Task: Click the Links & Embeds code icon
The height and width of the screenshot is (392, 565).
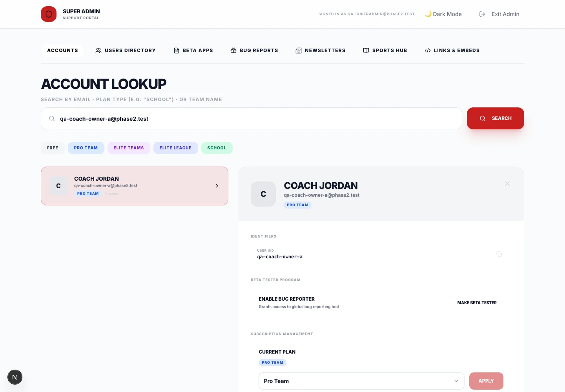Action: pyautogui.click(x=428, y=51)
